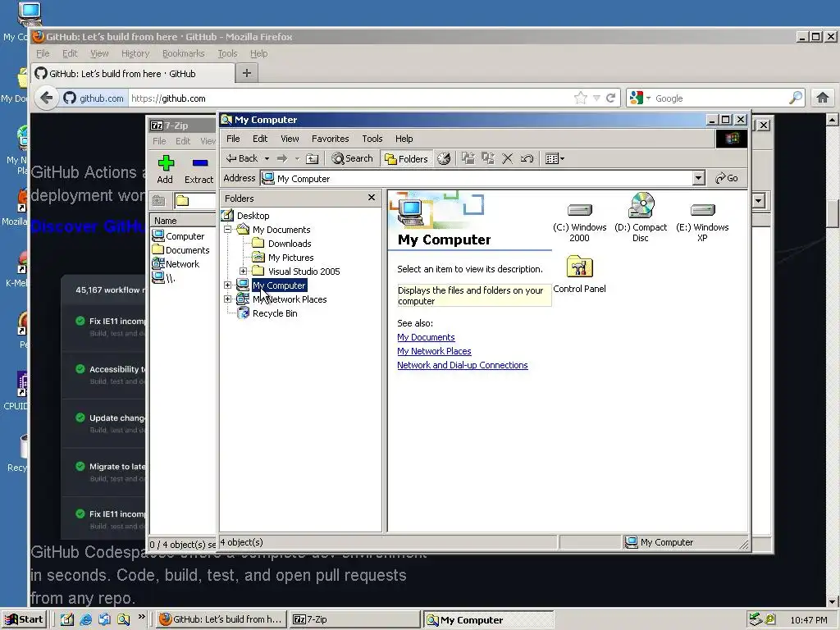Click the Forward arrow in My Computer

click(282, 158)
